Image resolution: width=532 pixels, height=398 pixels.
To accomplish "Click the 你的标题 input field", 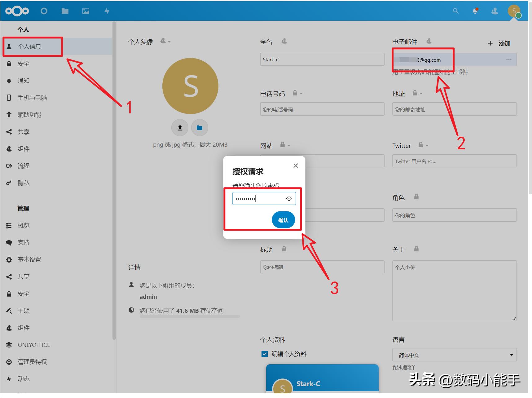I will [322, 267].
